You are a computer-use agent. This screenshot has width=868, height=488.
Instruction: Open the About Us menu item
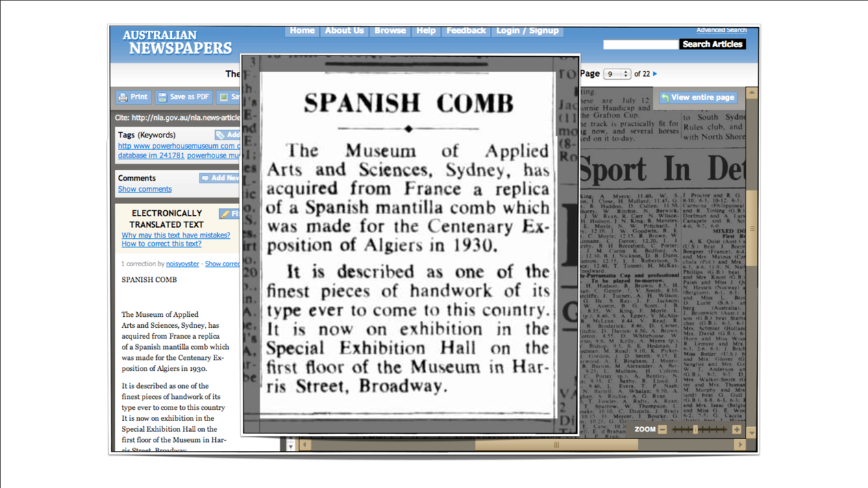click(x=345, y=31)
